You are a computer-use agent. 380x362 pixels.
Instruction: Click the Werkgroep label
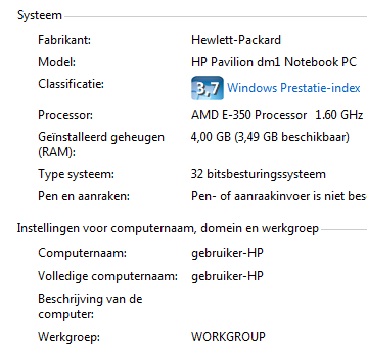(69, 337)
